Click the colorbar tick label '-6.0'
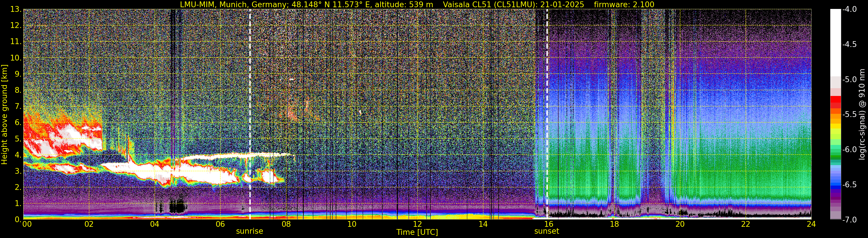This screenshot has height=238, width=868. 849,150
